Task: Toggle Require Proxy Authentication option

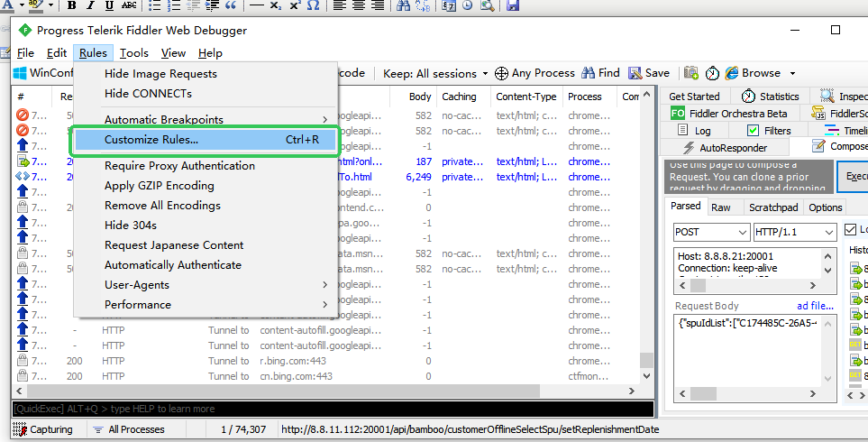Action: pyautogui.click(x=206, y=166)
